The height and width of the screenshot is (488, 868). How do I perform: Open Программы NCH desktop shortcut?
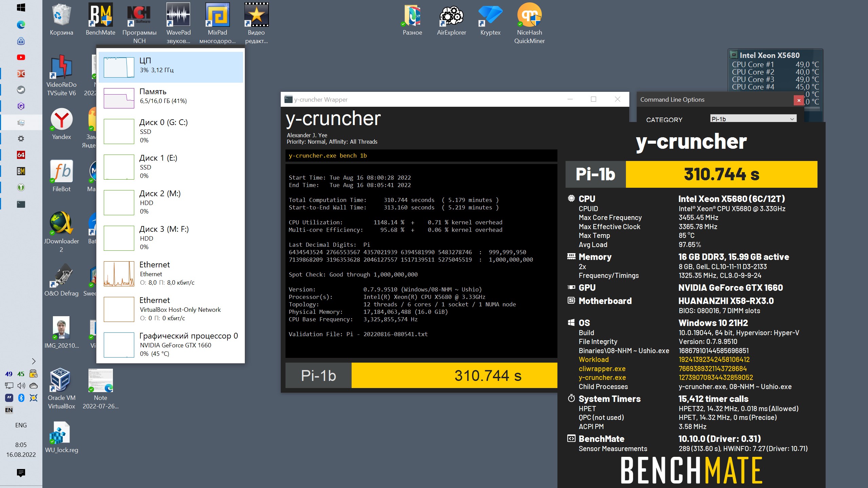(139, 24)
